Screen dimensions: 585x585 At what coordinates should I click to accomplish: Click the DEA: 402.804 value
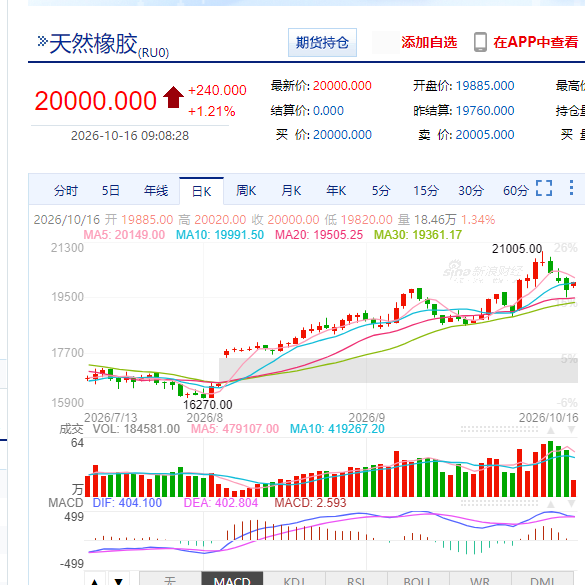221,503
